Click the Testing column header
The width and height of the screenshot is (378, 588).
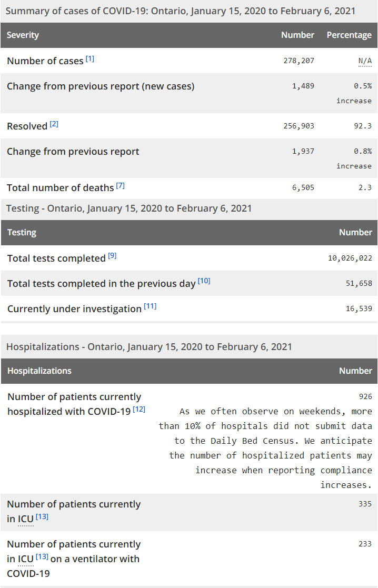[x=22, y=233]
